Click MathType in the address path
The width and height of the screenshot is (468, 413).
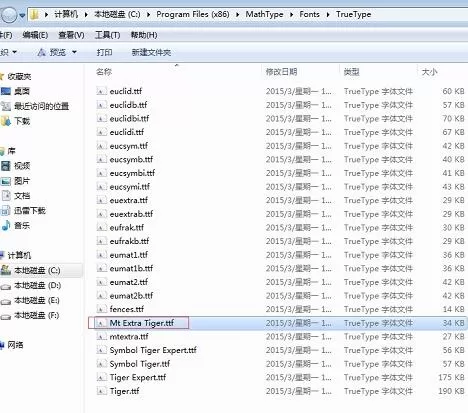click(264, 14)
